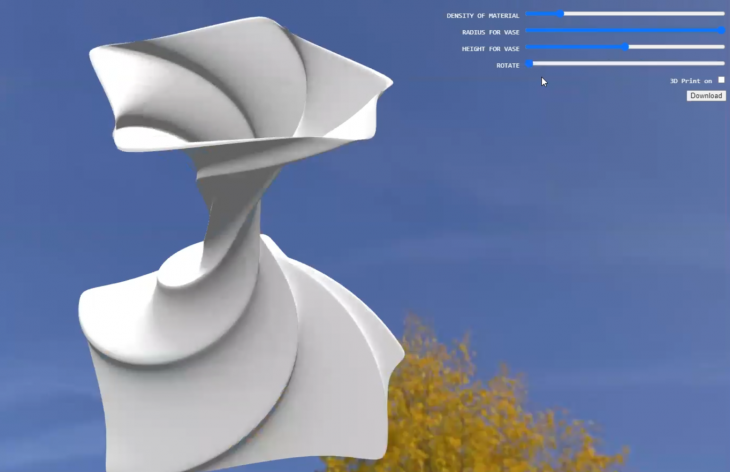Click the "DENSITY OF MATERIAL" label
Screen dimensions: 730x472
tap(482, 16)
